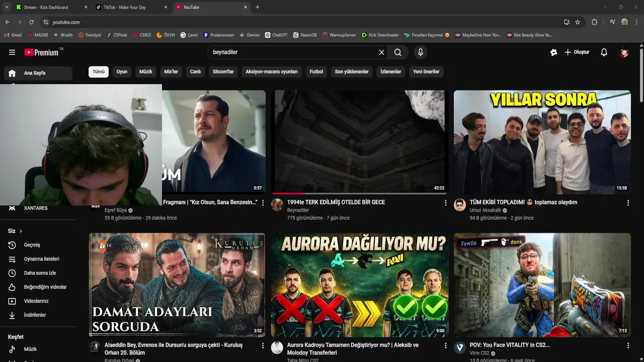This screenshot has height=362, width=644.
Task: Open the title 1994te TERK EDİLMİŞ OTELDE BİR GECE
Action: pyautogui.click(x=336, y=202)
